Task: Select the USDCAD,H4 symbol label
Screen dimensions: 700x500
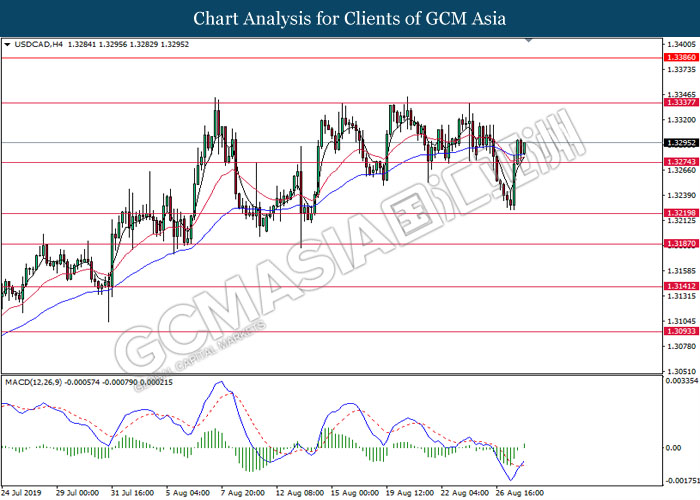Action: click(36, 45)
